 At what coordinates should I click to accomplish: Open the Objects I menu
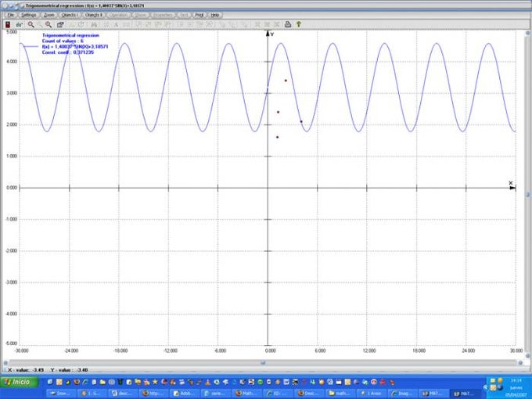70,16
